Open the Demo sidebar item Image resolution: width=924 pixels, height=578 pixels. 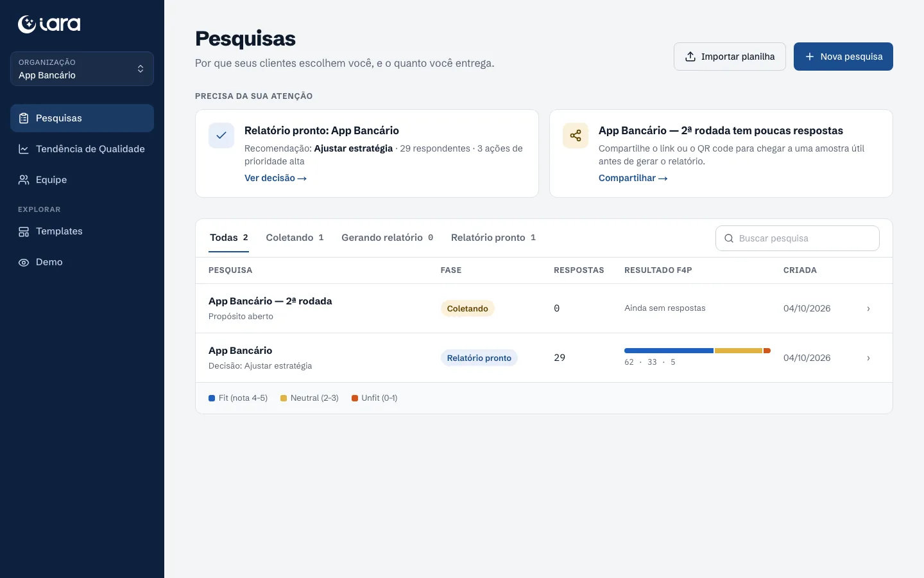click(x=82, y=262)
